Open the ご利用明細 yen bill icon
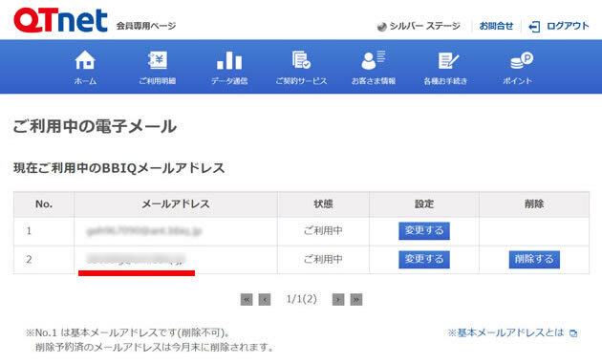 [x=158, y=60]
